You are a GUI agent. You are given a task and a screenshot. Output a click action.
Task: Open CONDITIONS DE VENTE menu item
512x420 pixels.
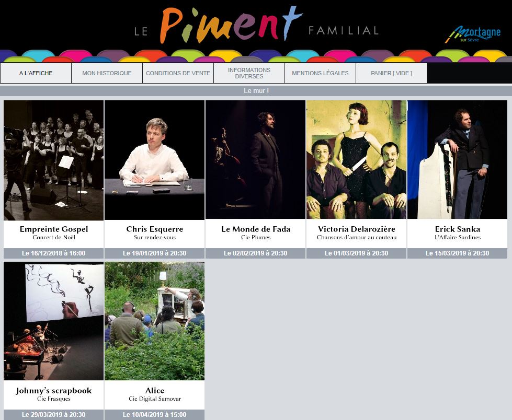pyautogui.click(x=178, y=73)
